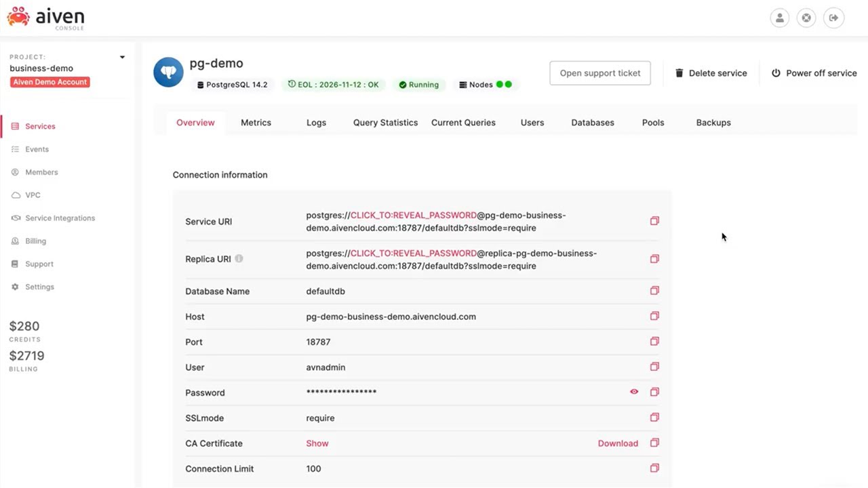The width and height of the screenshot is (868, 488).
Task: Copy the SSLmode value
Action: (654, 418)
